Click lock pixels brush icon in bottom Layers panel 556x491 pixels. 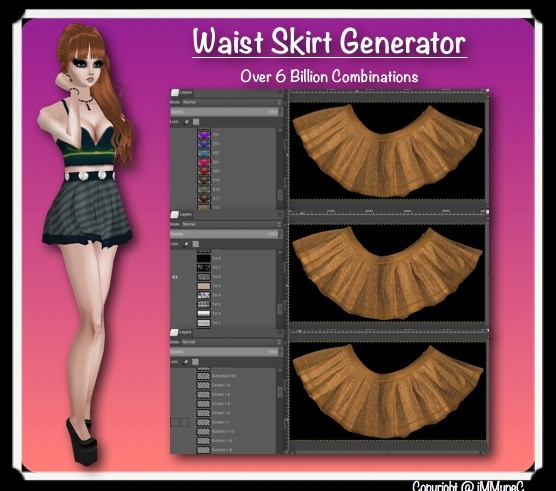(185, 362)
